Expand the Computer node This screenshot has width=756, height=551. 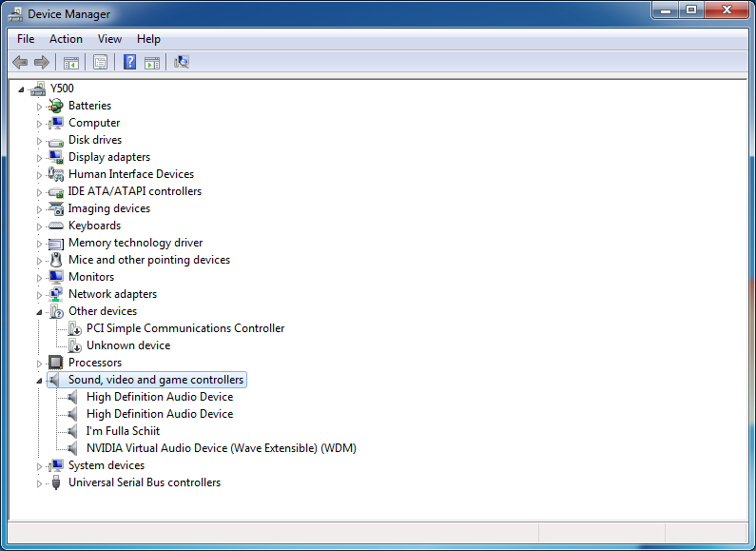pos(39,124)
